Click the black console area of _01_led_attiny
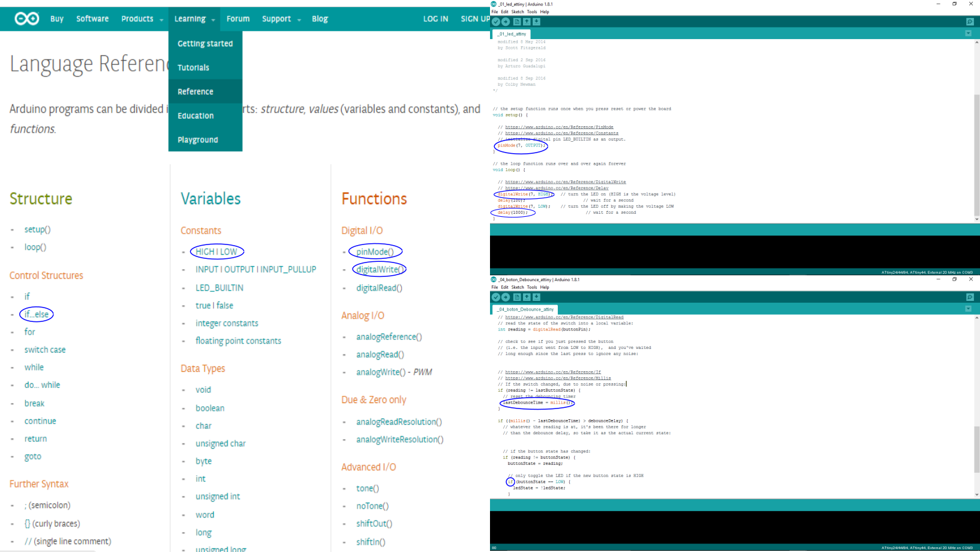 tap(735, 252)
